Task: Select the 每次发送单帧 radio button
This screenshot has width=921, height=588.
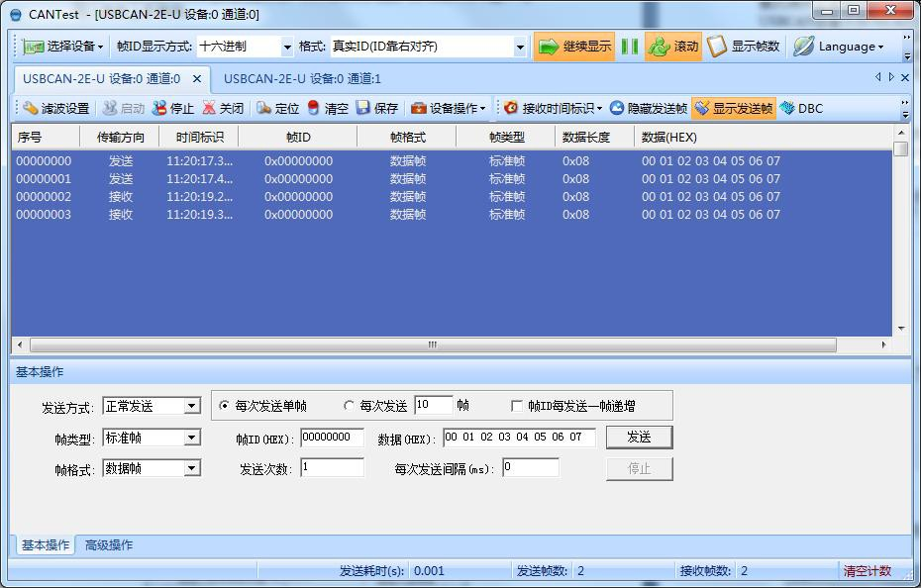Action: point(224,406)
